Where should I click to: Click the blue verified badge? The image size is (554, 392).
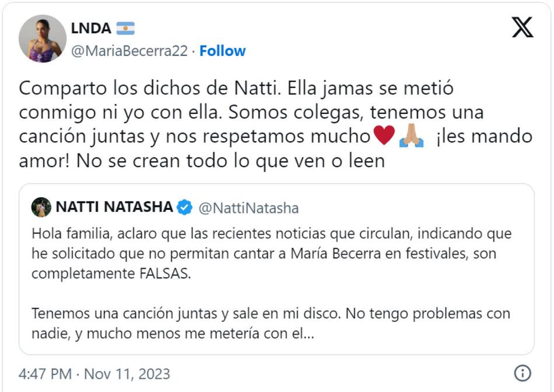pyautogui.click(x=185, y=207)
